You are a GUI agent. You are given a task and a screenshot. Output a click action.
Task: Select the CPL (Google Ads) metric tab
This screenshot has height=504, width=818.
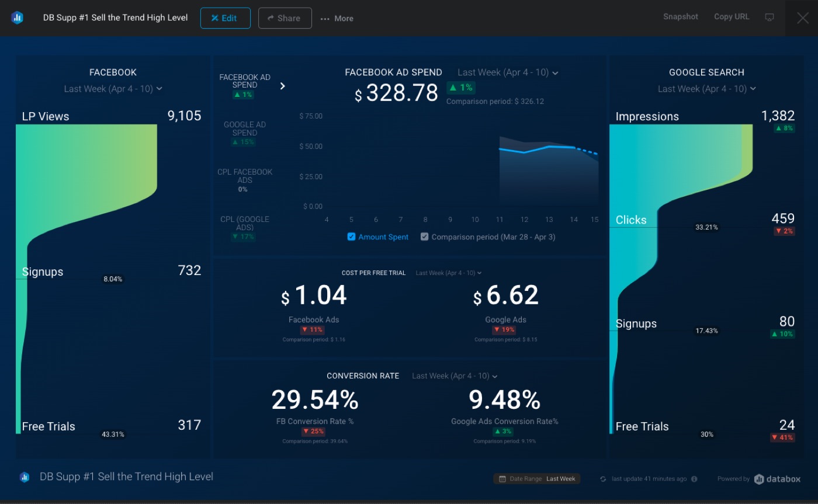[x=245, y=228]
